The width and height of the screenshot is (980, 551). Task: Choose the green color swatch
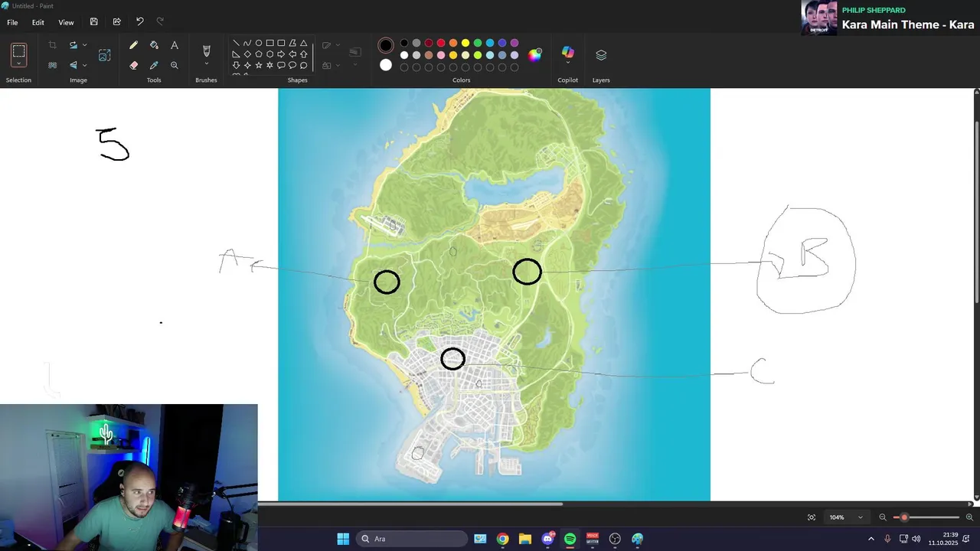pos(478,43)
